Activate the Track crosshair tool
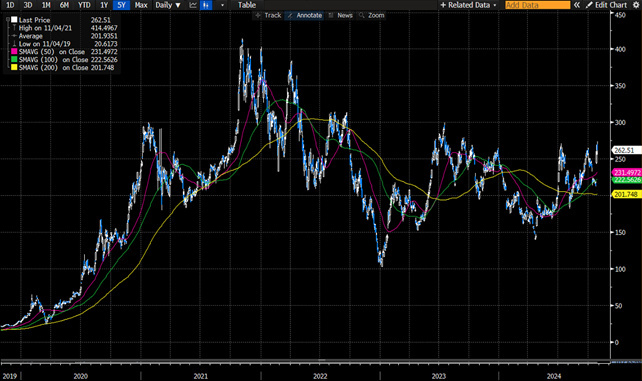The height and width of the screenshot is (381, 642). coord(268,15)
